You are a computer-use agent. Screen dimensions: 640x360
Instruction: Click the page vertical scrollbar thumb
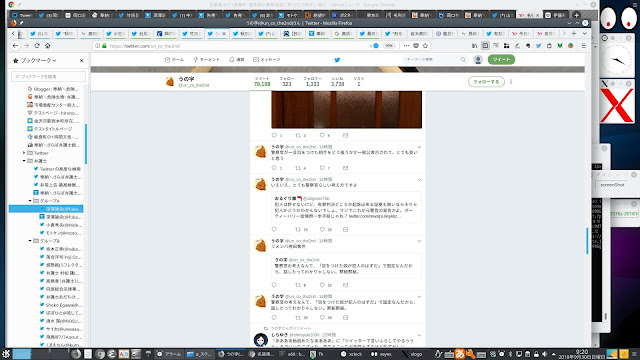pyautogui.click(x=587, y=241)
